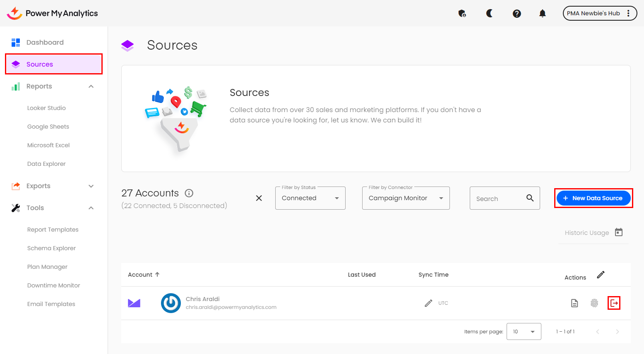Viewport: 644px width, 354px height.
Task: Click the document icon for Chris Araldi
Action: (x=574, y=303)
